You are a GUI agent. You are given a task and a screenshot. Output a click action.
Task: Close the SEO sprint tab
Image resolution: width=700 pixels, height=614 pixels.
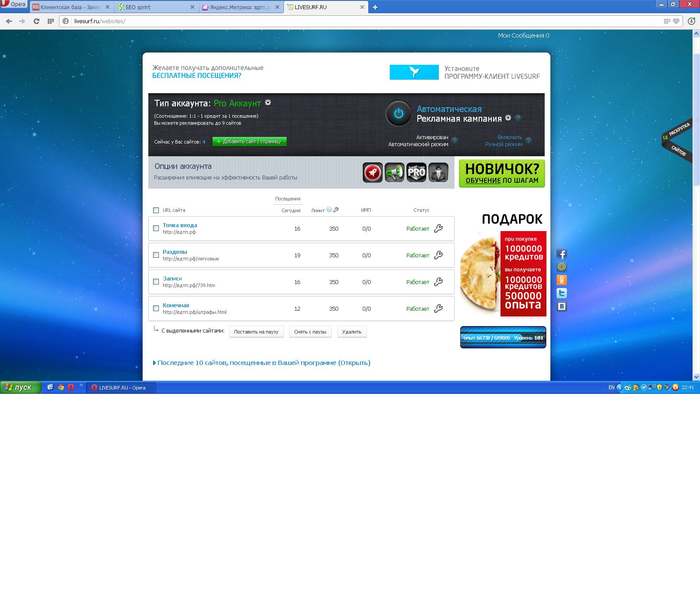192,7
